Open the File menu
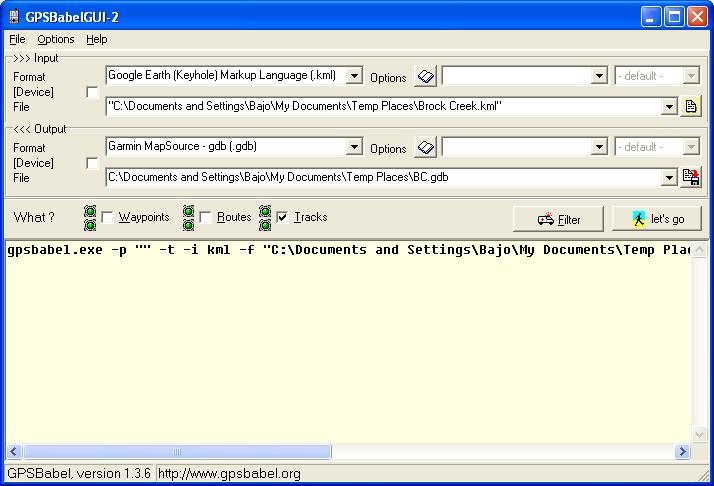Viewport: 714px width, 486px height. click(17, 40)
